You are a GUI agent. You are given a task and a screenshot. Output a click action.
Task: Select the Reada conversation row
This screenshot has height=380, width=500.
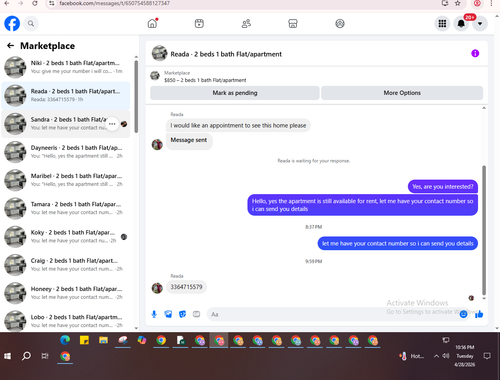click(66, 95)
